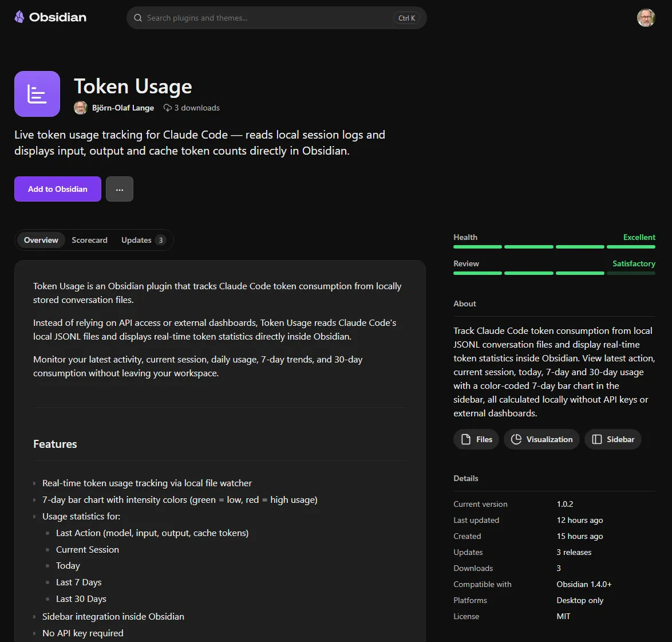Click the author avatar beside Björn-Olaf Lange
Image resolution: width=672 pixels, height=642 pixels.
point(81,108)
